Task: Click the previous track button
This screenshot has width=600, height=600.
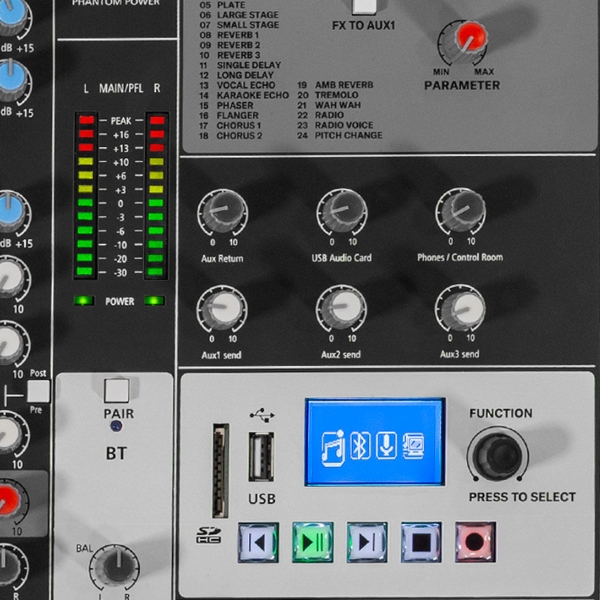Action: point(258,542)
